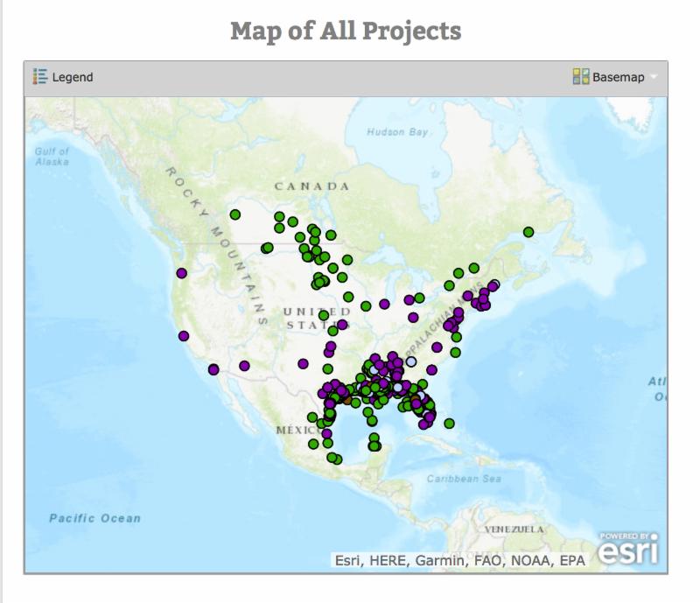Image resolution: width=700 pixels, height=603 pixels.
Task: Select the green marker in far eastern Canada
Action: (528, 232)
